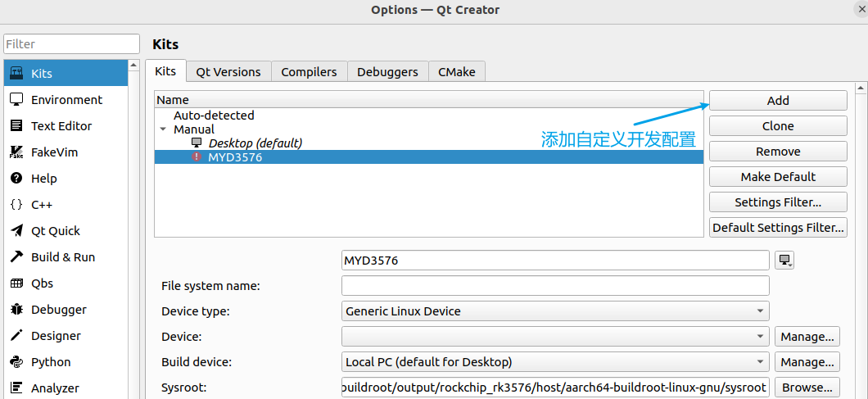
Task: Select the Kits category icon
Action: pos(16,73)
